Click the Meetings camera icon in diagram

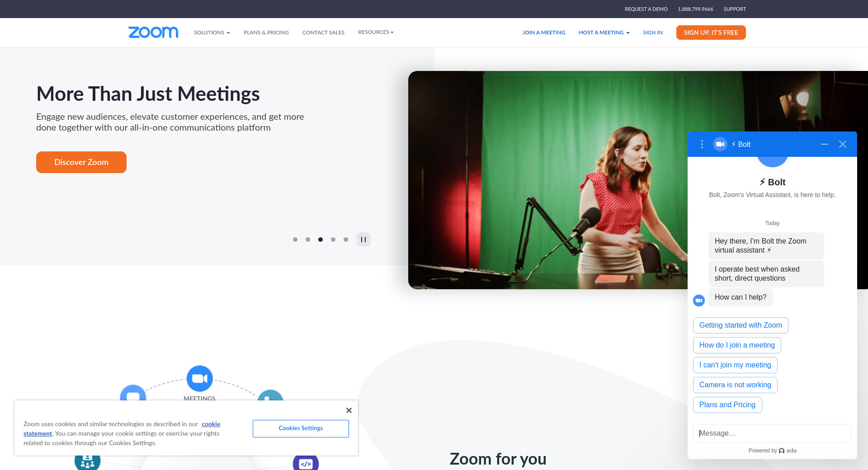199,378
